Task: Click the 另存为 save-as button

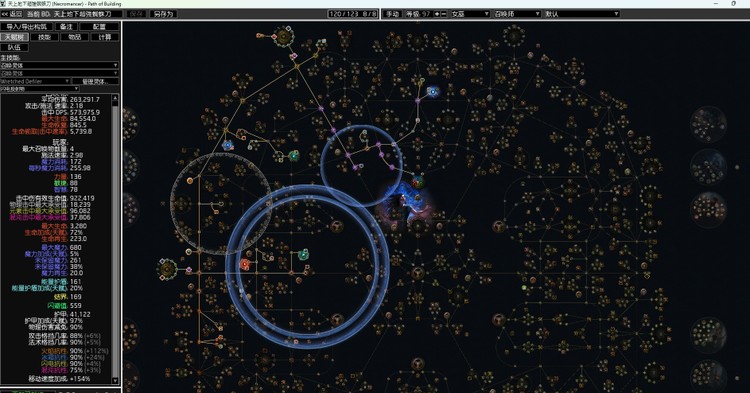Action: click(163, 14)
